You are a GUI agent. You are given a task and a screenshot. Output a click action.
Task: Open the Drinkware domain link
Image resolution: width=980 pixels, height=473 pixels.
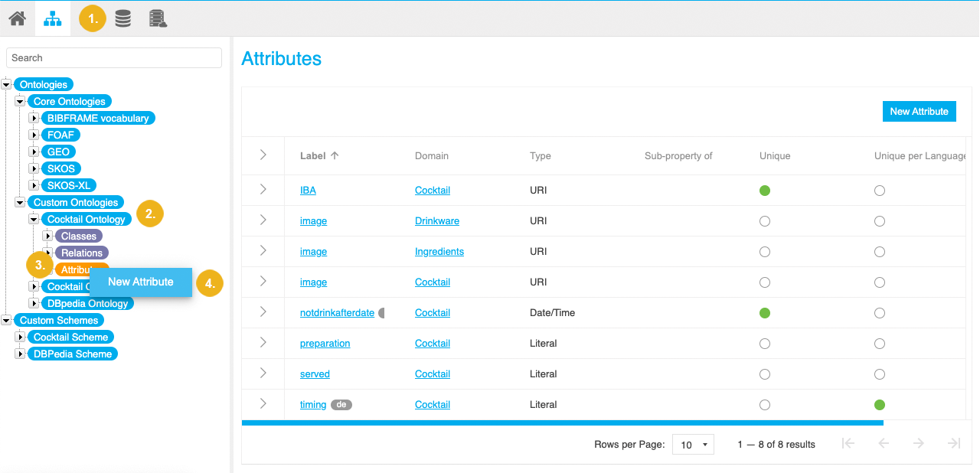point(436,221)
